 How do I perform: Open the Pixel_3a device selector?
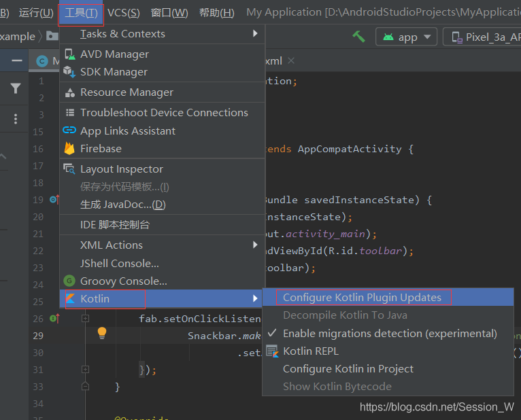coord(482,37)
